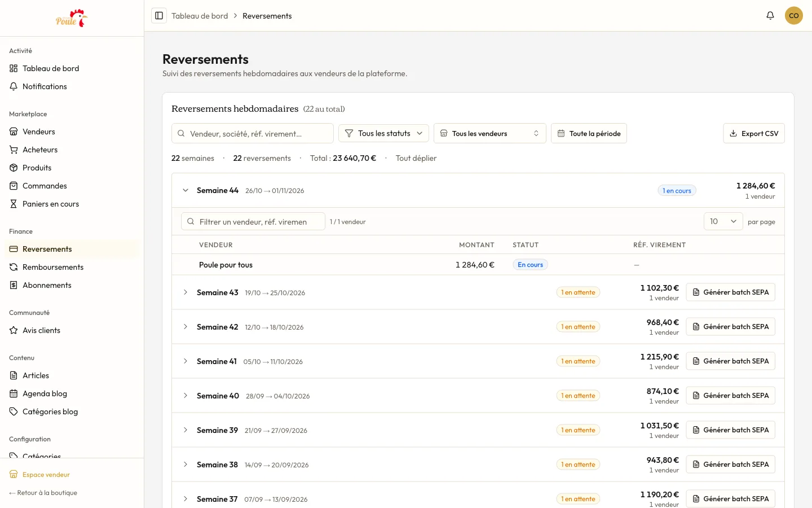The width and height of the screenshot is (812, 508).
Task: Generate SEPA batch for Semaine 43
Action: 730,292
